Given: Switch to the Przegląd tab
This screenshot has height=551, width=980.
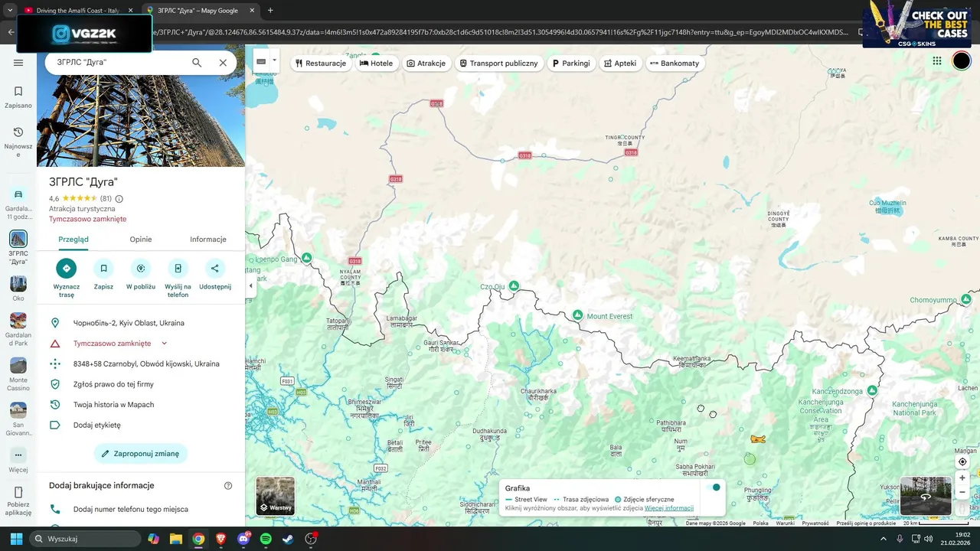Looking at the screenshot, I should pyautogui.click(x=73, y=240).
